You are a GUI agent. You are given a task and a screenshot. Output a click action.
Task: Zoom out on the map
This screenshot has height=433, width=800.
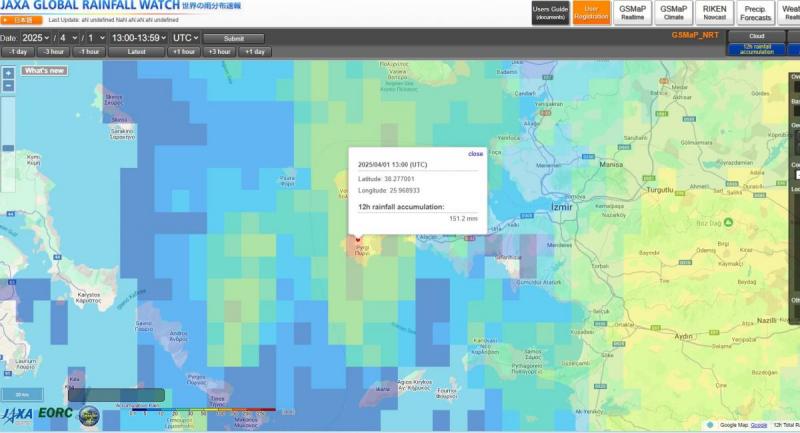coord(8,86)
